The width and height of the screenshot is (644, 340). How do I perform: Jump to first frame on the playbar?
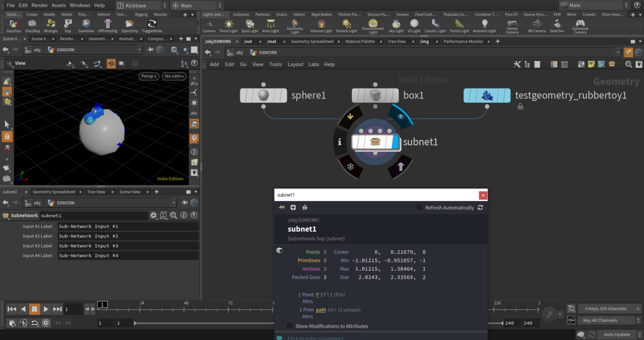[x=12, y=309]
